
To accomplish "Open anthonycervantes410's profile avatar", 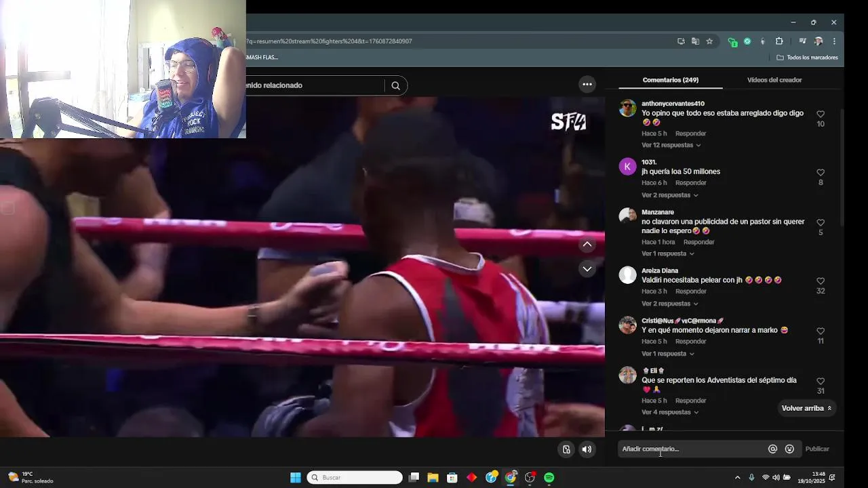I will [x=628, y=108].
